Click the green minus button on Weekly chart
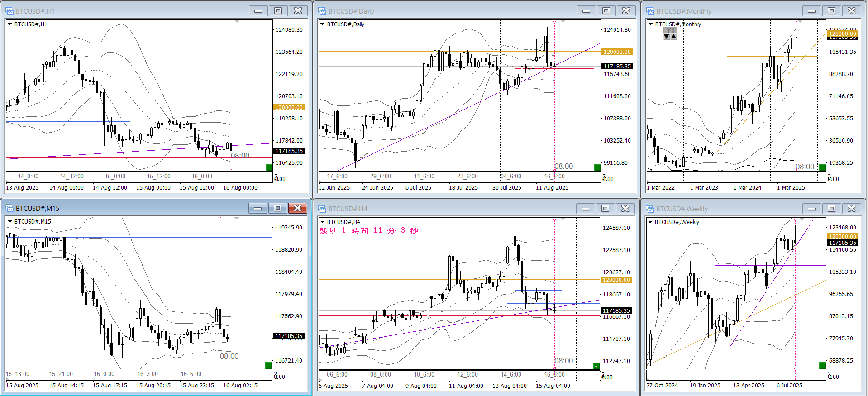Viewport: 868px width, 396px height. pyautogui.click(x=822, y=365)
